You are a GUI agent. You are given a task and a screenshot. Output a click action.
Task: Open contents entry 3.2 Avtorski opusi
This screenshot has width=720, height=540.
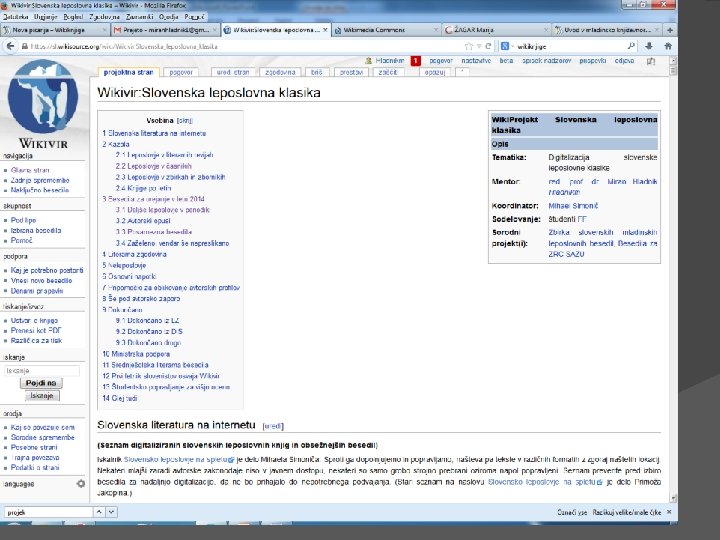[x=143, y=220]
